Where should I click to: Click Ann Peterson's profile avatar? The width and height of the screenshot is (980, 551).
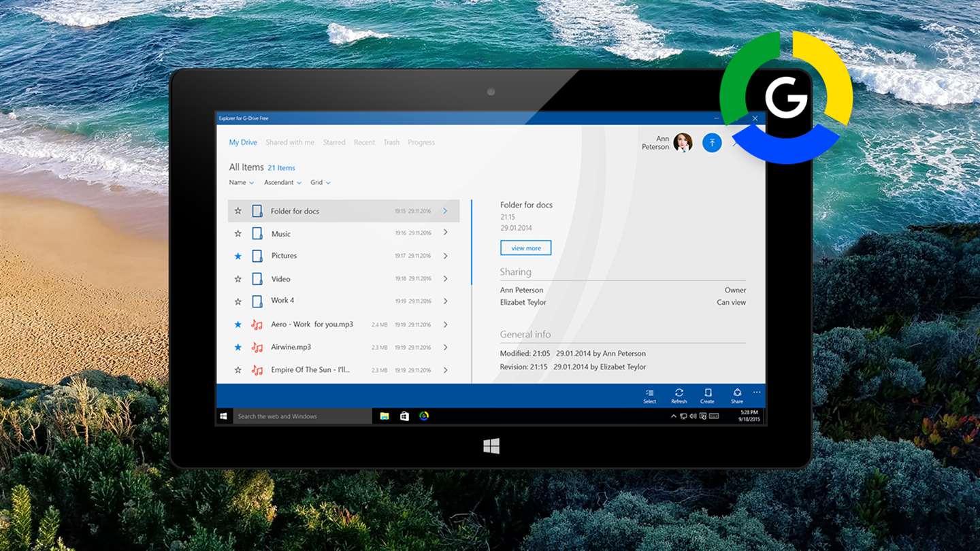pyautogui.click(x=683, y=142)
